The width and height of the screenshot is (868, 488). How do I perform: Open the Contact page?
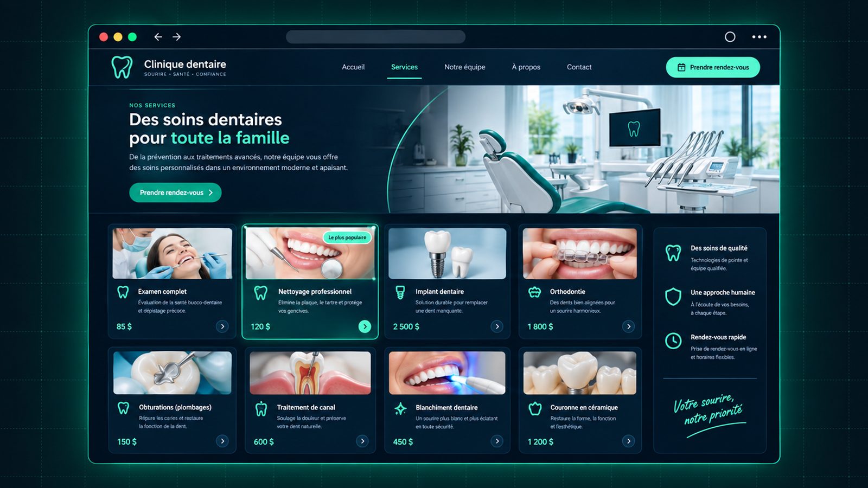tap(579, 67)
